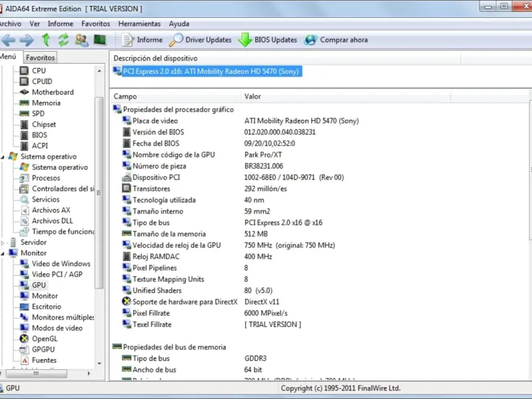This screenshot has width=532, height=399.
Task: Select ACPI tree item
Action: 40,146
